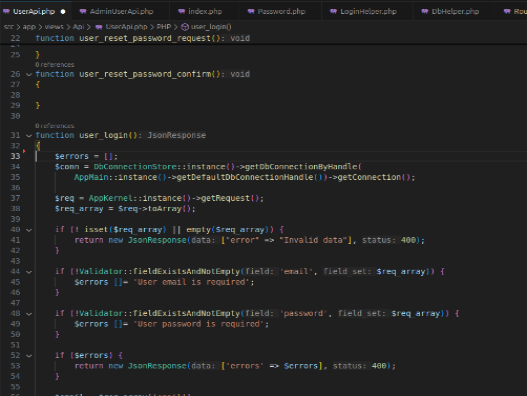Collapse user_login function at line 31
The width and height of the screenshot is (527, 396).
coord(29,135)
